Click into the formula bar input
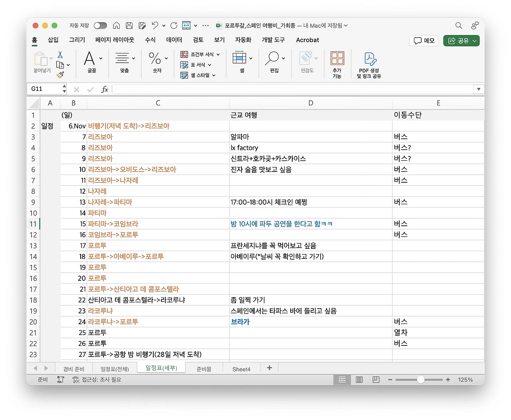This screenshot has width=511, height=420. pos(293,89)
